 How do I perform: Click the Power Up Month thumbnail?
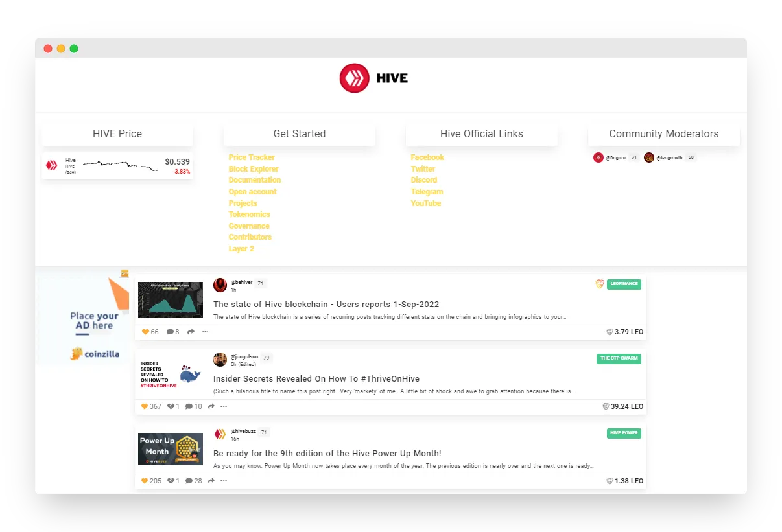point(171,449)
